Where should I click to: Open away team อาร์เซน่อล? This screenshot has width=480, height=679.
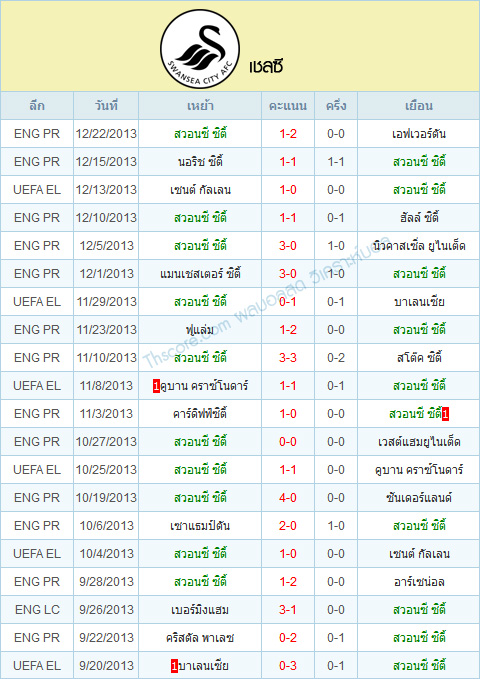click(419, 582)
